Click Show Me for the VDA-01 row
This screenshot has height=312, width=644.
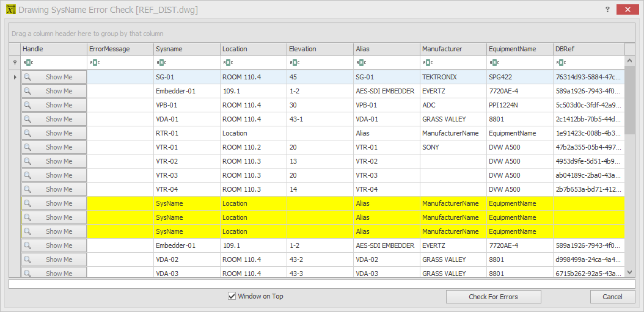54,119
